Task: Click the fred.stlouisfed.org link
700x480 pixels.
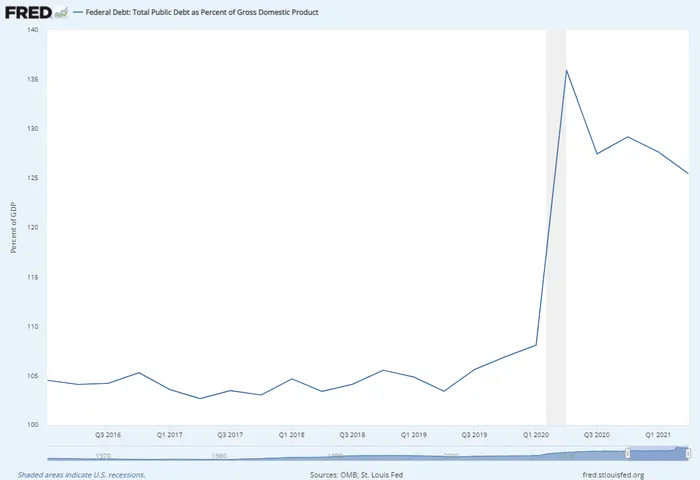Action: point(612,474)
